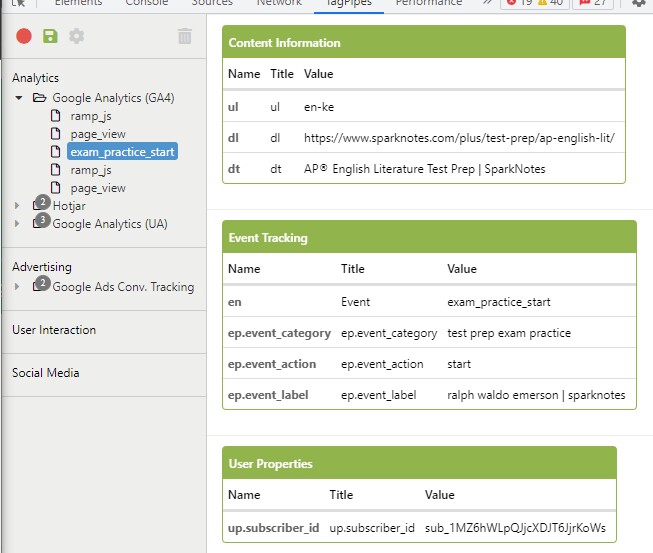The image size is (653, 553).
Task: Expand the Hotjar tree node
Action: coord(17,205)
